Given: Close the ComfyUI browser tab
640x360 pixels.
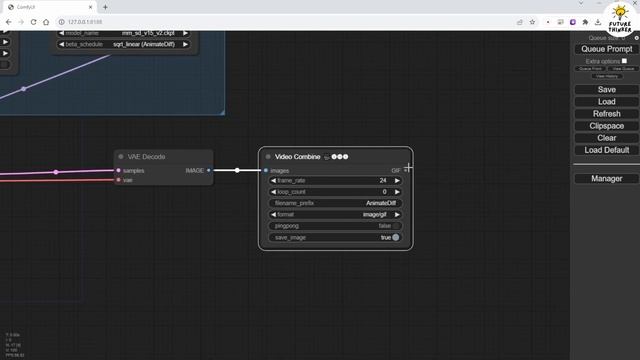Looking at the screenshot, I should click(91, 7).
